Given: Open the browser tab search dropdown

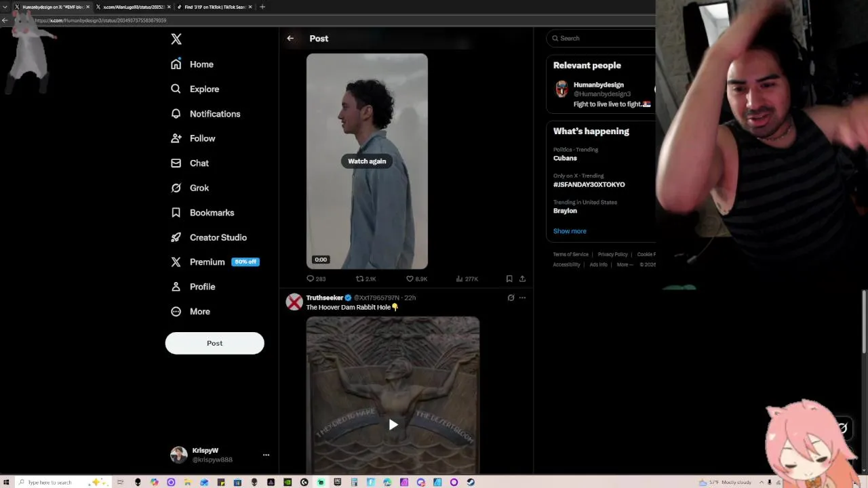Looking at the screenshot, I should coord(5,7).
